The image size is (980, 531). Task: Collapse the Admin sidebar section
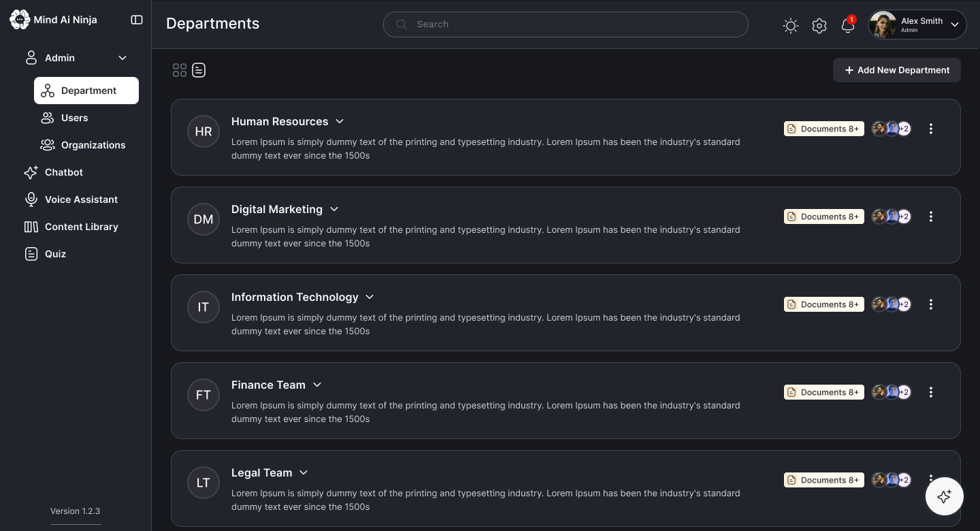tap(122, 58)
